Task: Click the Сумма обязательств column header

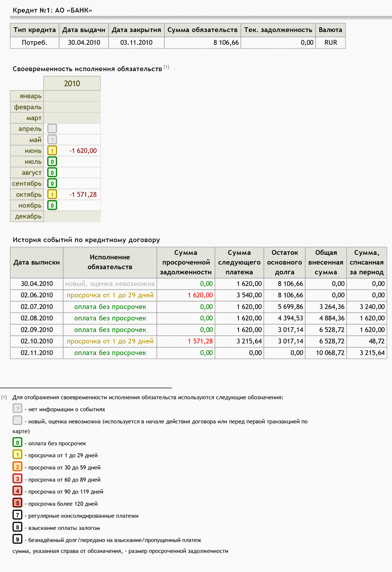Action: [x=203, y=30]
